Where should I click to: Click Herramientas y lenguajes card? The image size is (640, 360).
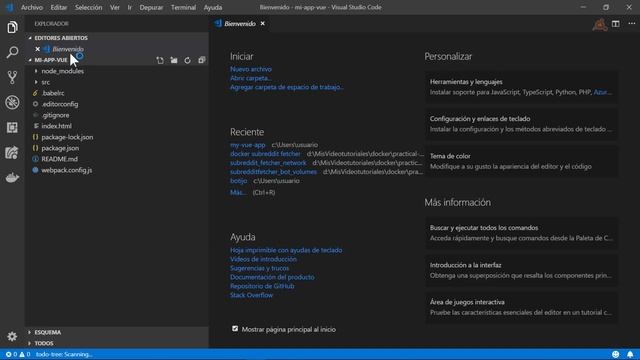click(521, 87)
